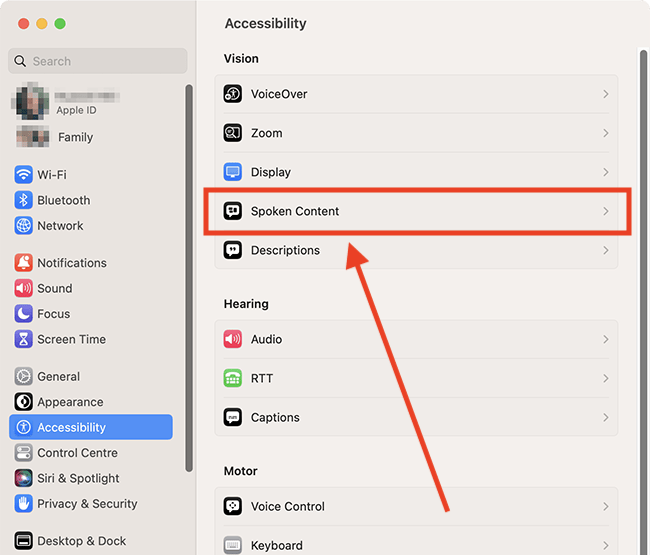This screenshot has height=555, width=650.
Task: Select Siri & Spotlight text in sidebar
Action: pos(78,478)
